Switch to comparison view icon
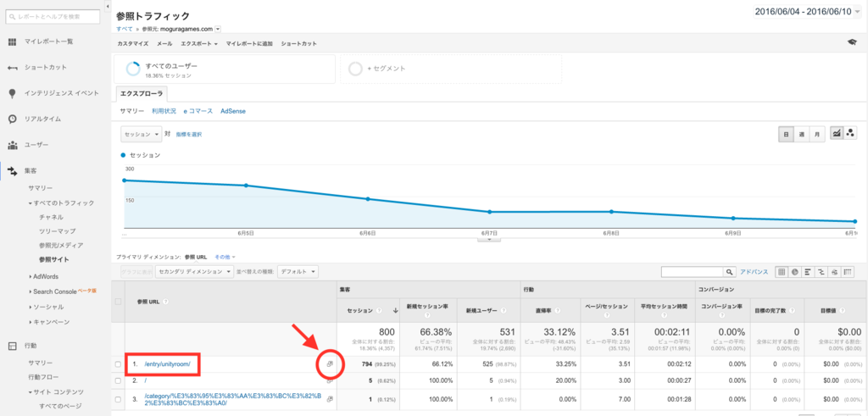 coord(821,272)
